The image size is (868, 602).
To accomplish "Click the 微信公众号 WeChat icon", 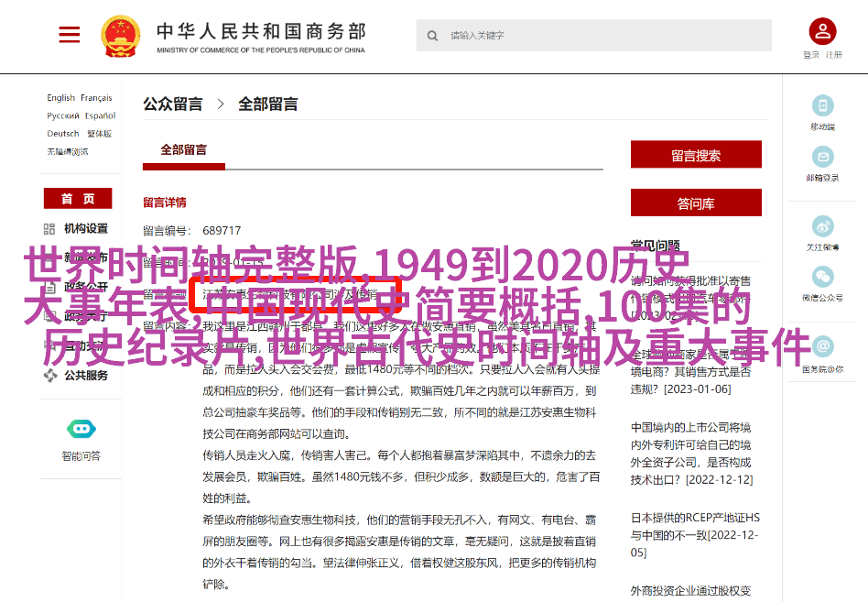I will tap(822, 277).
